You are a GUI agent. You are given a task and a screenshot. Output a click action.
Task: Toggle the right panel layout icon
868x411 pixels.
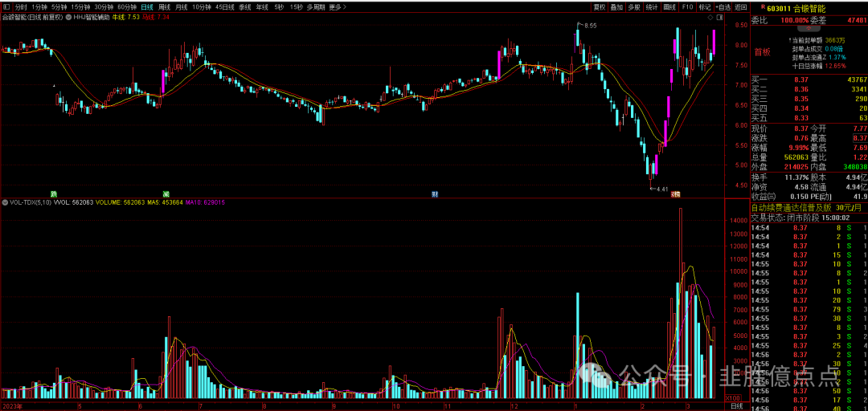pyautogui.click(x=719, y=18)
